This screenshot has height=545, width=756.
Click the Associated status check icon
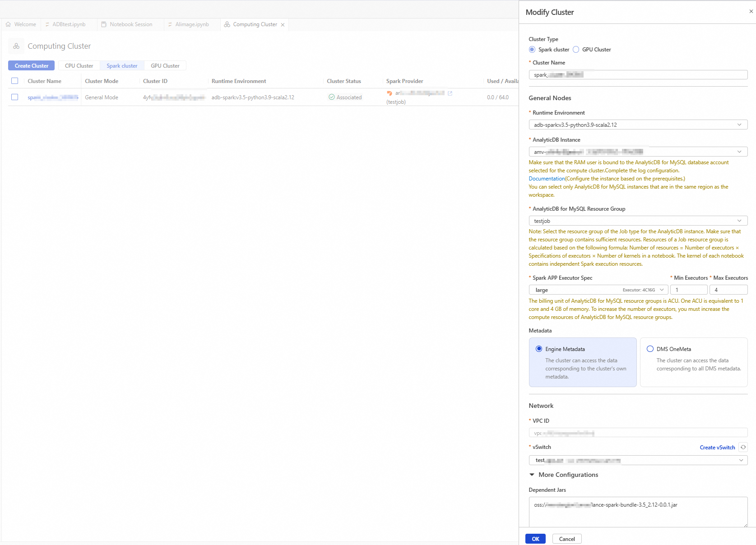pyautogui.click(x=331, y=97)
